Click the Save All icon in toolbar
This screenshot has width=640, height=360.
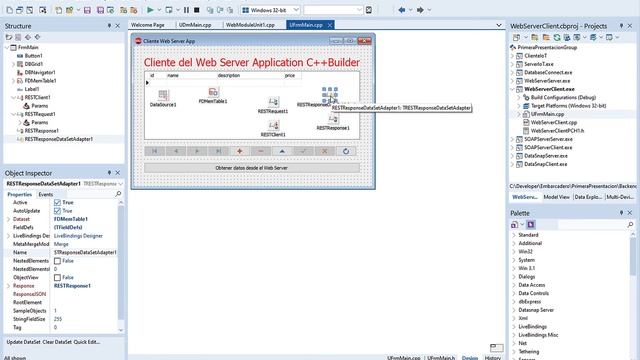click(100, 10)
